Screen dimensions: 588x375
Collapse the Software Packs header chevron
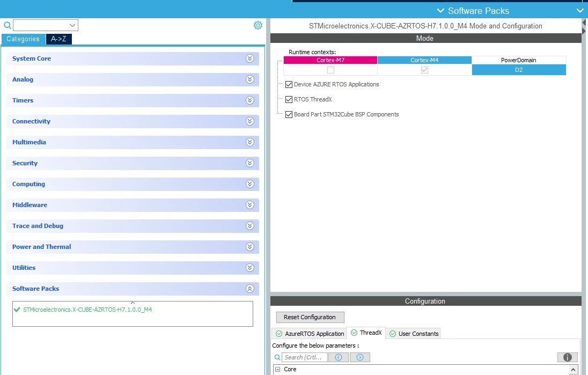tap(250, 289)
